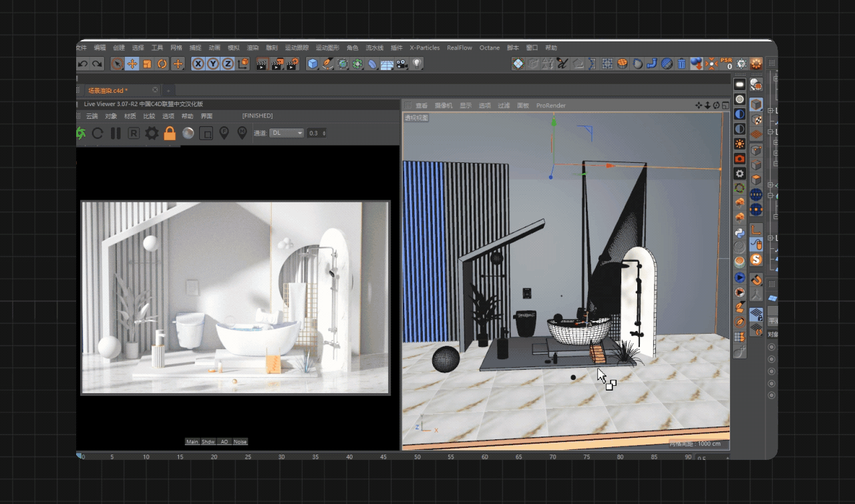This screenshot has width=855, height=504.
Task: Open the 渲染 menu in menu bar
Action: click(x=252, y=48)
